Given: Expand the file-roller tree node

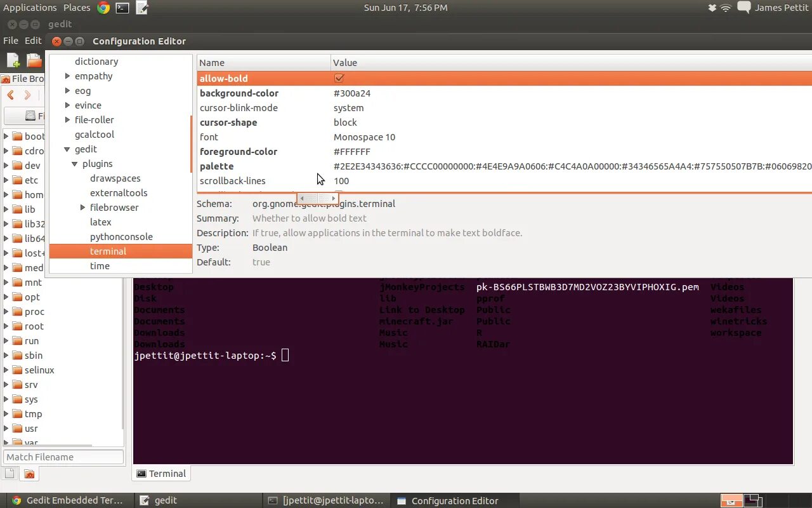Looking at the screenshot, I should tap(68, 120).
